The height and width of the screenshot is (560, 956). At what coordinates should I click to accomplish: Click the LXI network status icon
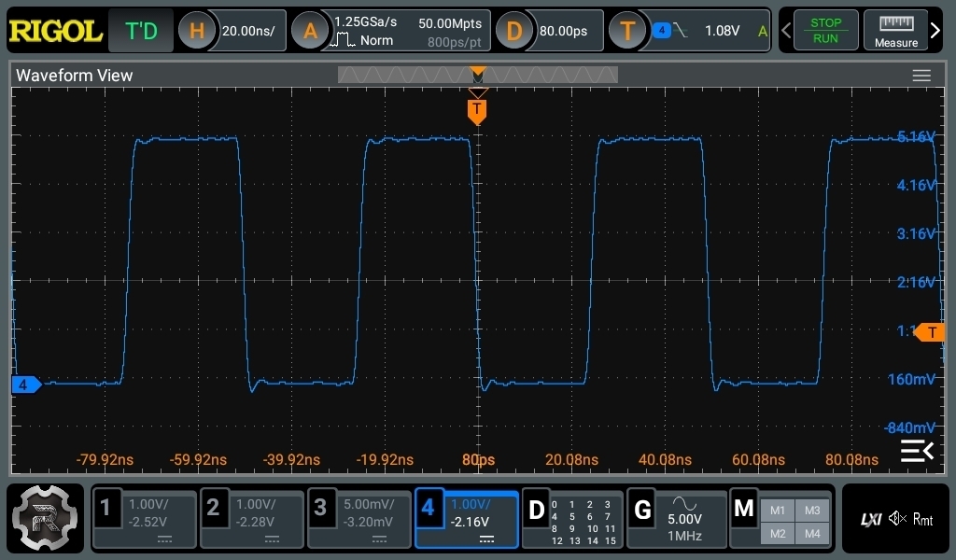[871, 519]
